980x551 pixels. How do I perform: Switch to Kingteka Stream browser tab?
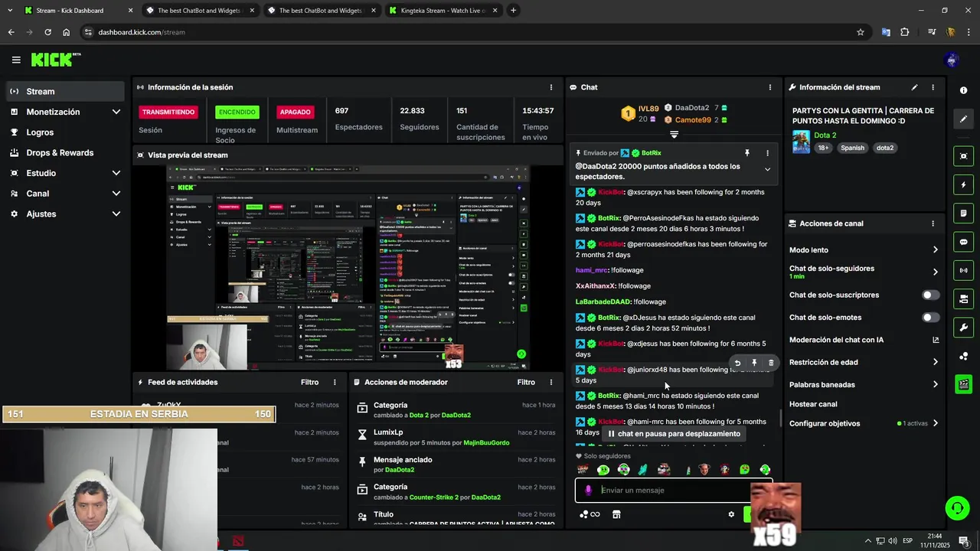(443, 11)
